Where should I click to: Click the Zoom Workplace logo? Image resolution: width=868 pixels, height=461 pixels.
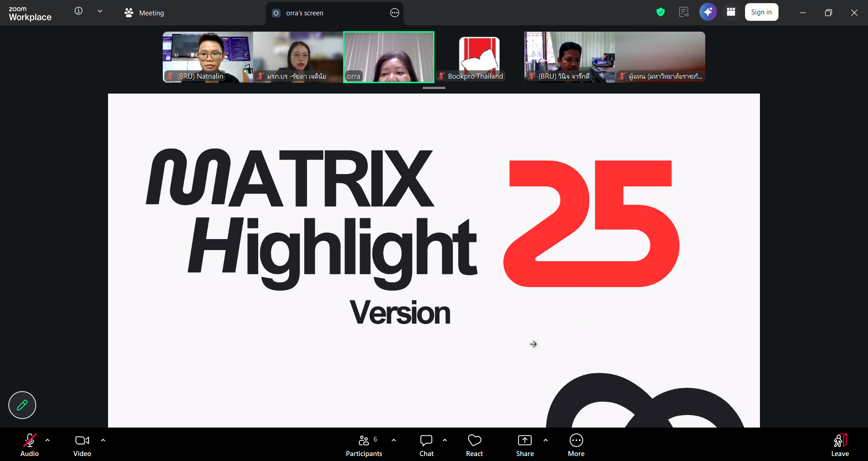30,14
